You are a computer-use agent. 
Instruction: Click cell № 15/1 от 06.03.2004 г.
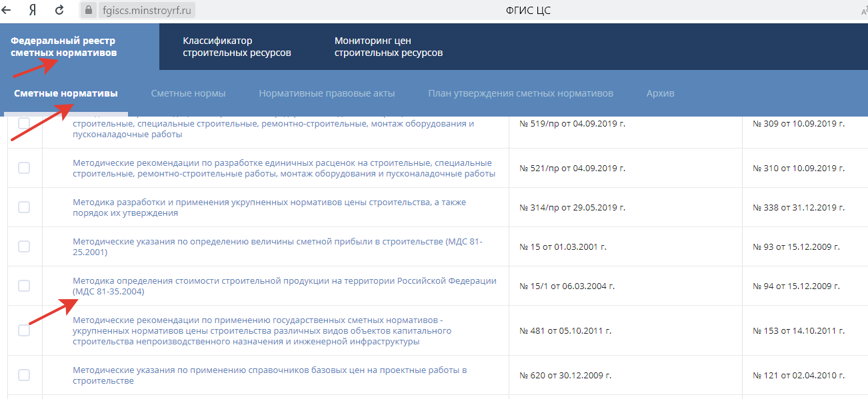point(567,286)
